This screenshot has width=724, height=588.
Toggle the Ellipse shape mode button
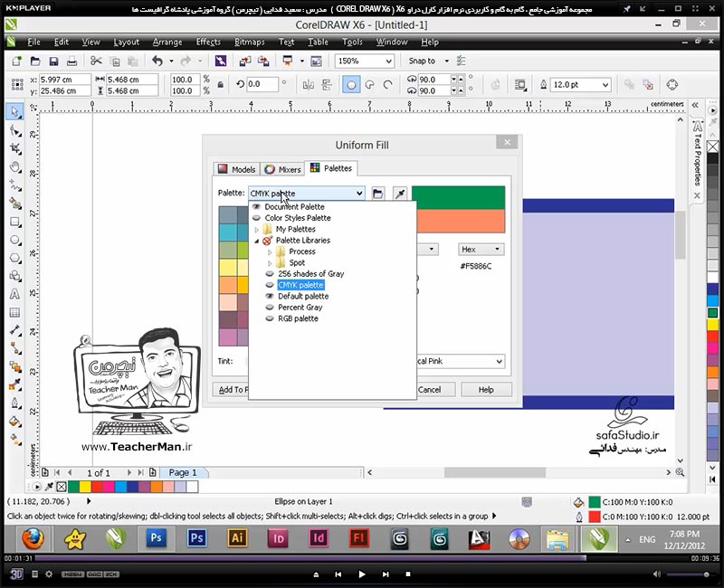[351, 85]
